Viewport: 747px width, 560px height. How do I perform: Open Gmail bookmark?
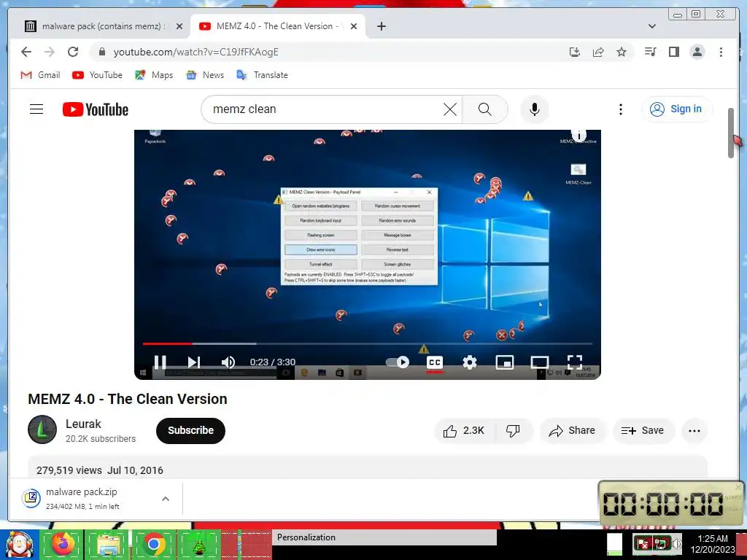[x=41, y=75]
